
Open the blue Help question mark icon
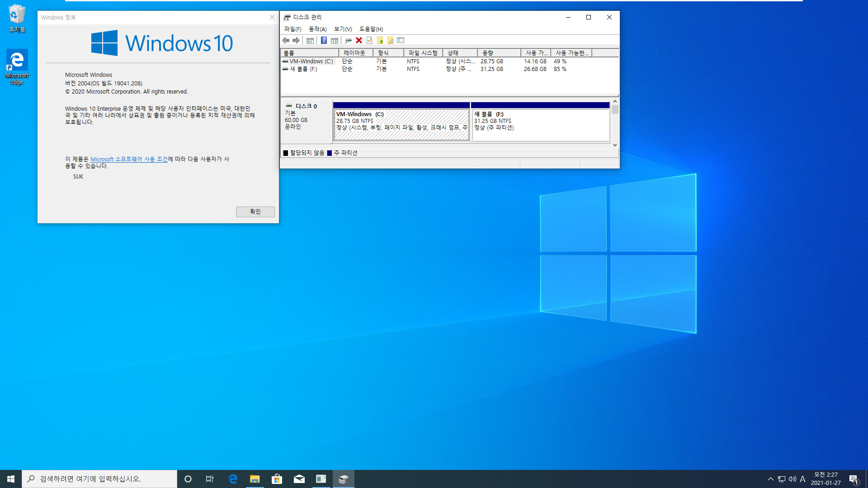click(x=324, y=41)
